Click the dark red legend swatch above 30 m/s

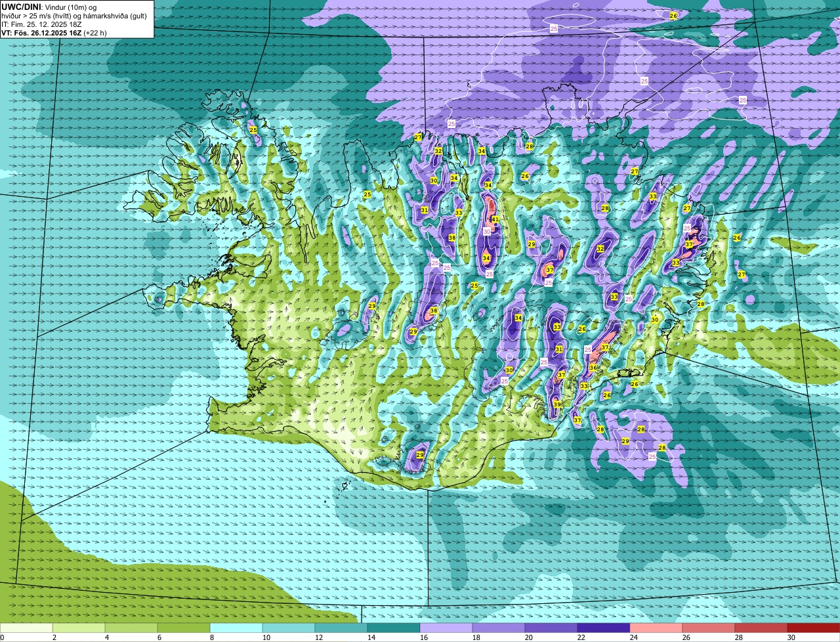coord(814,628)
